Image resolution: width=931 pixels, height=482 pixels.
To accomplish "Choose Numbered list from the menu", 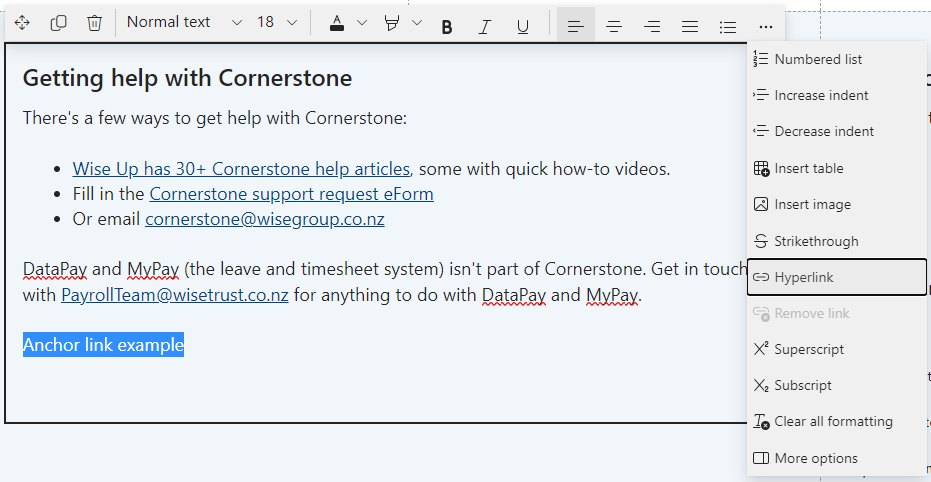I will point(837,59).
